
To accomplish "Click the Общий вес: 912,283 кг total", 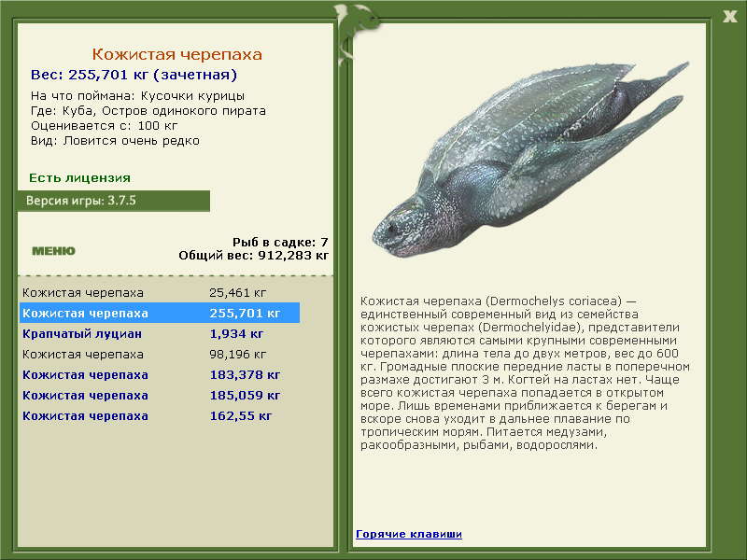I will (x=253, y=255).
